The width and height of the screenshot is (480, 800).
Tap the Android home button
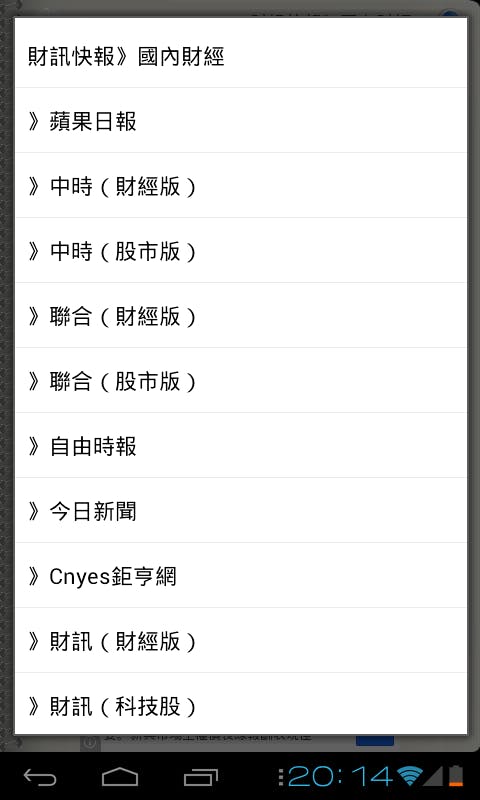click(120, 777)
